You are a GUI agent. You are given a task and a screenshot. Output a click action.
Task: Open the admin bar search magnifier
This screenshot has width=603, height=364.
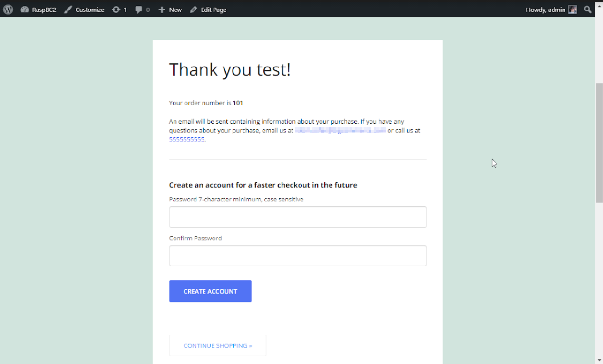click(x=588, y=10)
